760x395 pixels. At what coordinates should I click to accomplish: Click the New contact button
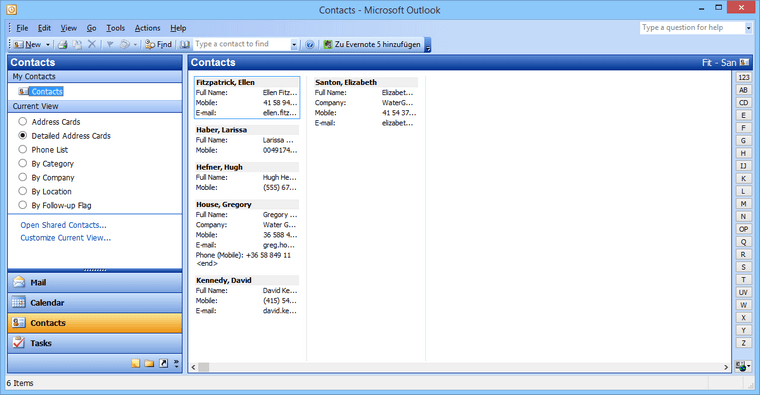click(x=28, y=45)
